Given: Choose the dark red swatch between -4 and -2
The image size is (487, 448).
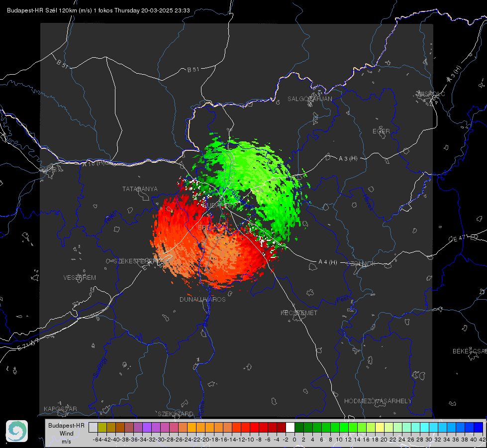Looking at the screenshot, I should pos(281,427).
